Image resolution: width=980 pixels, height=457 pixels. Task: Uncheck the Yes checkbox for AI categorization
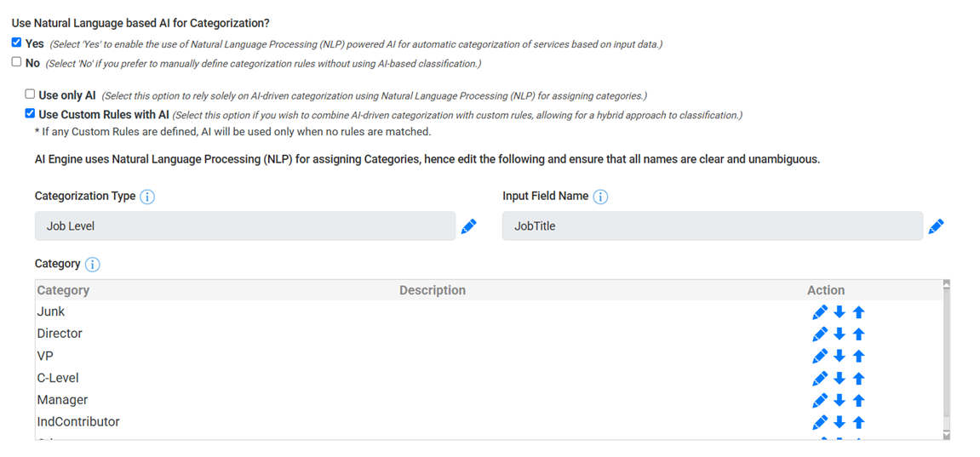[17, 43]
